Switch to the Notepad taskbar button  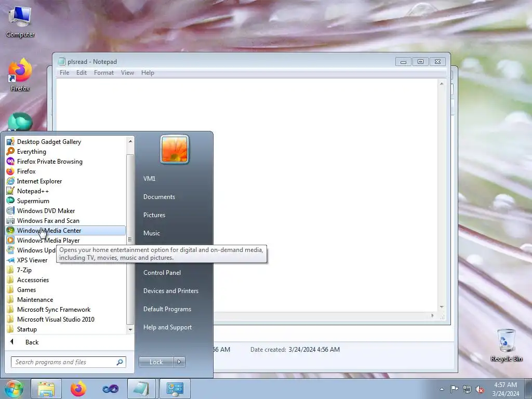(x=142, y=389)
